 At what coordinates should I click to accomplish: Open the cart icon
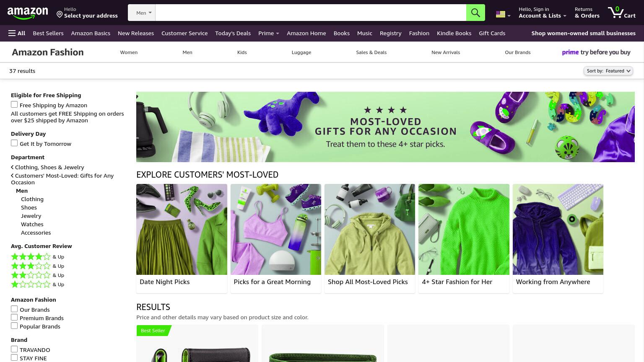pyautogui.click(x=622, y=13)
